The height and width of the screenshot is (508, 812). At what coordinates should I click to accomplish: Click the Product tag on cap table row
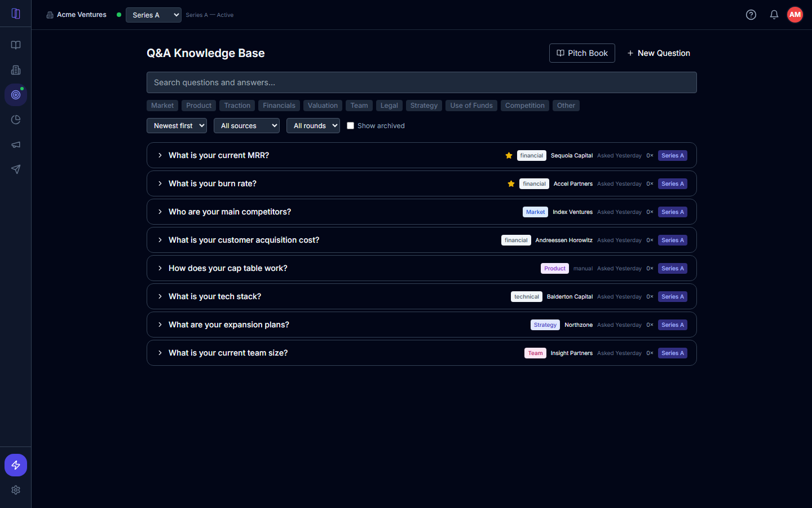pos(555,269)
